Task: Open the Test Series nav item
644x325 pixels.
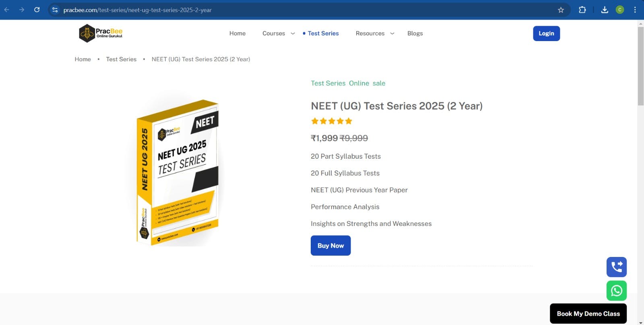Action: coord(323,33)
